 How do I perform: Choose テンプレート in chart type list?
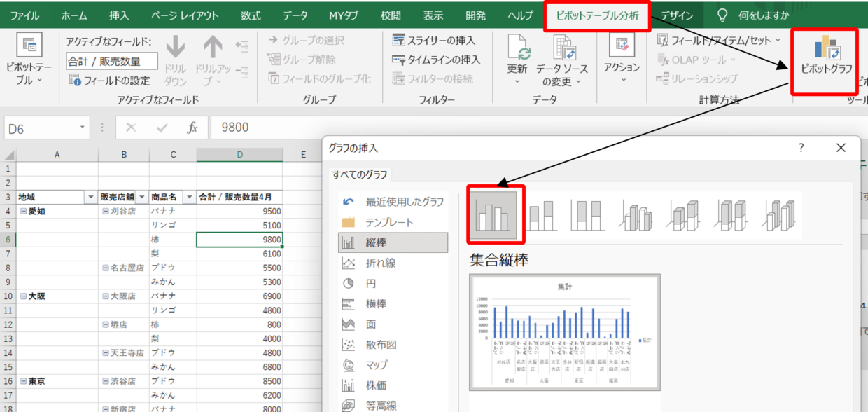[393, 222]
